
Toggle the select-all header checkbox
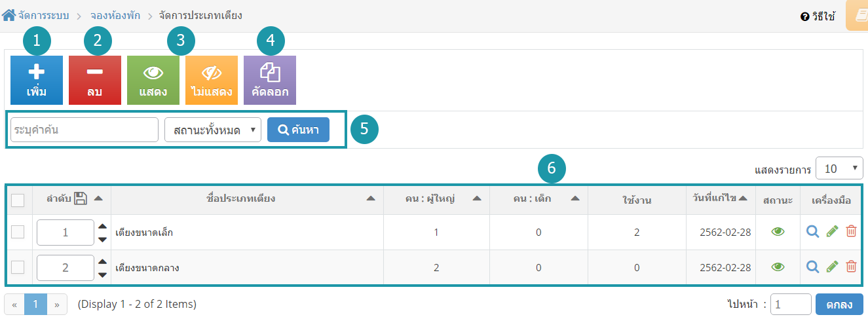18,200
